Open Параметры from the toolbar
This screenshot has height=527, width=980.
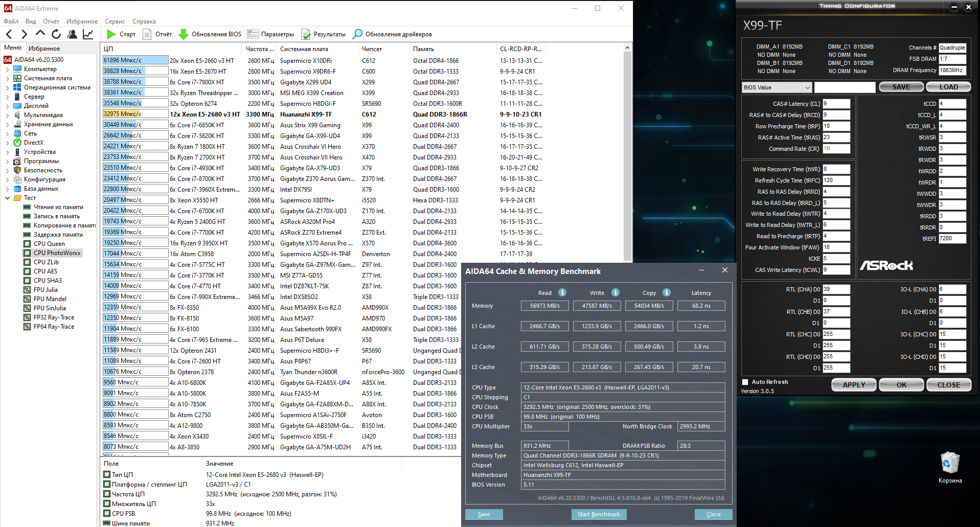click(x=270, y=34)
